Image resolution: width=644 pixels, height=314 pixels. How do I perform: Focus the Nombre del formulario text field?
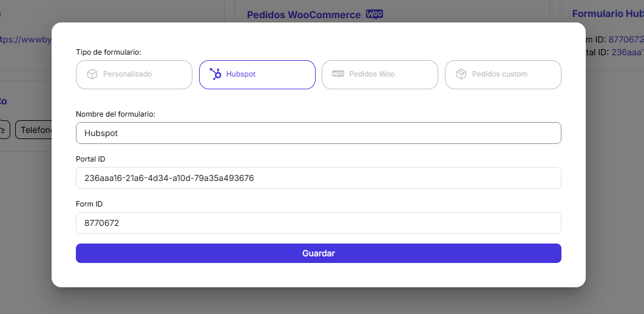click(x=318, y=133)
